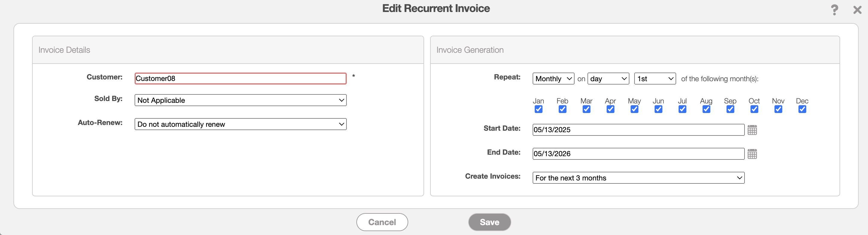Uncheck the Apr month checkbox
Viewport: 868px width, 235px height.
coord(610,109)
